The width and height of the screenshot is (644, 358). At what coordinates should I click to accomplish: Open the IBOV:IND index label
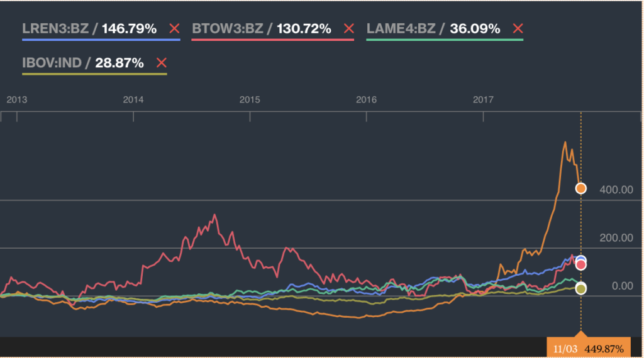53,63
